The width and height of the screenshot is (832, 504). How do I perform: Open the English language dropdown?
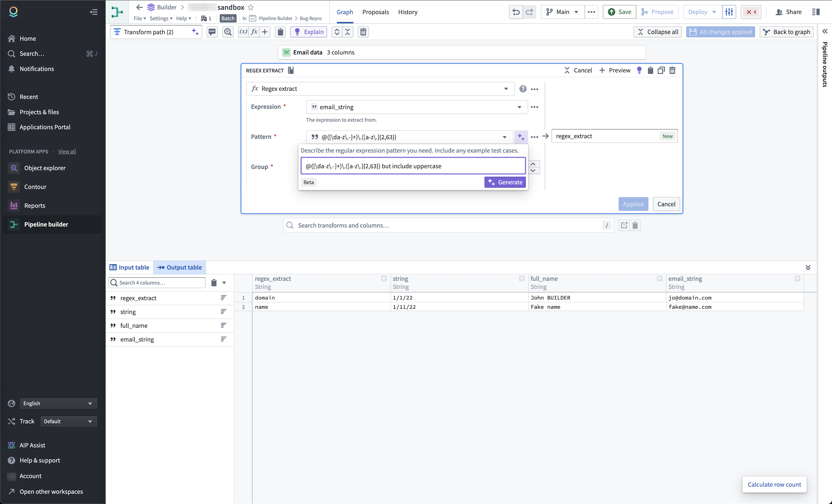click(x=59, y=404)
